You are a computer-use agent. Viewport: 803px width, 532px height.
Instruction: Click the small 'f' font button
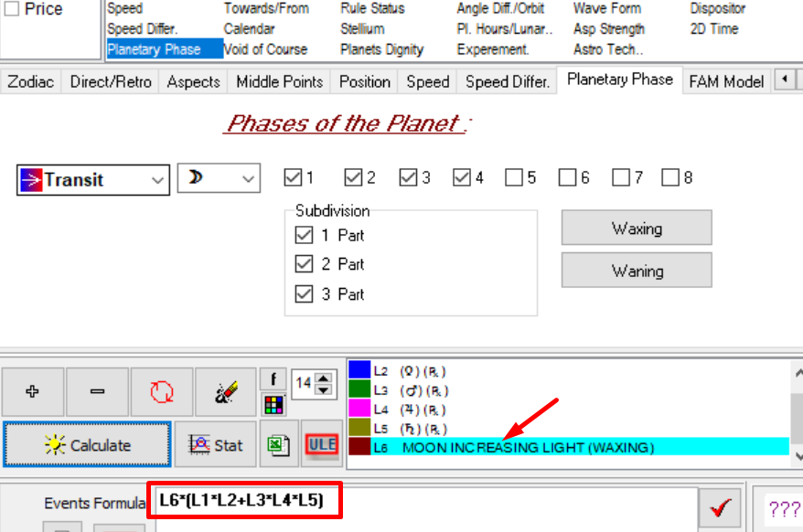[273, 378]
